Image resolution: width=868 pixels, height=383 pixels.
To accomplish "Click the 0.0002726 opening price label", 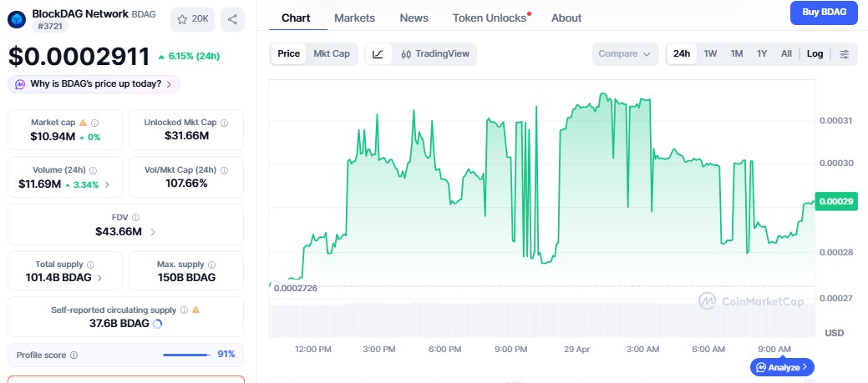I will coord(295,288).
